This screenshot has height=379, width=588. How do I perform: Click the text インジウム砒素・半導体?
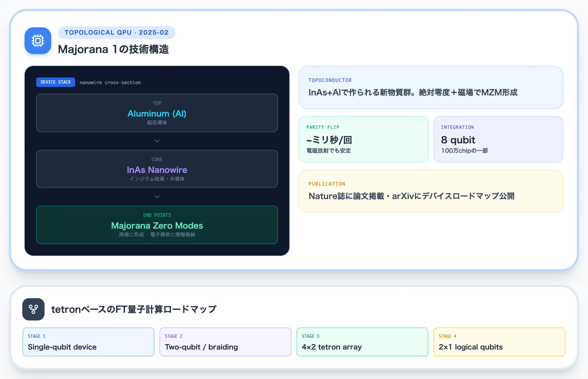click(157, 179)
